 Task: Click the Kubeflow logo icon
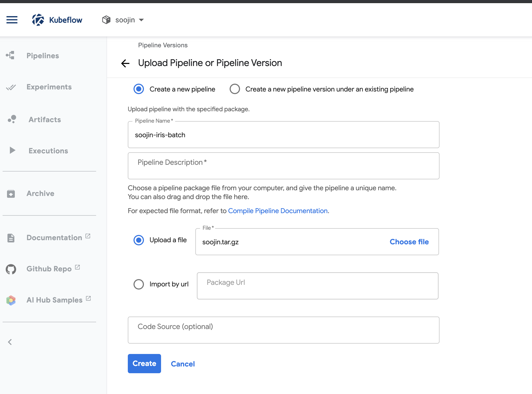pos(38,20)
